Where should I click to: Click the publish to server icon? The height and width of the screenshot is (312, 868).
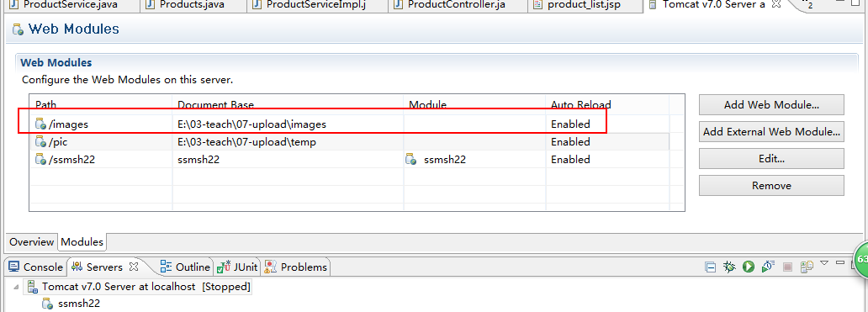[x=807, y=267]
